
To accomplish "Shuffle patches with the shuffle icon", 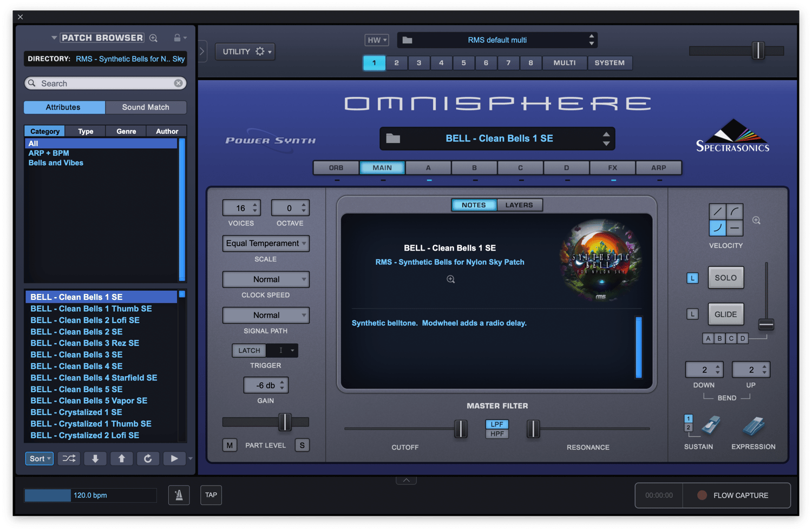I will 69,458.
